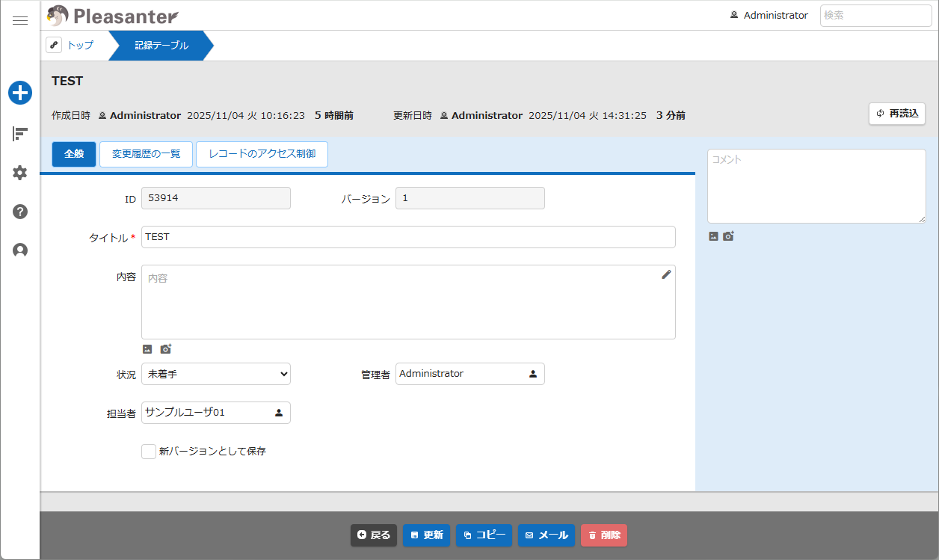
Task: Click the camera icon below 内容 field
Action: pos(166,349)
